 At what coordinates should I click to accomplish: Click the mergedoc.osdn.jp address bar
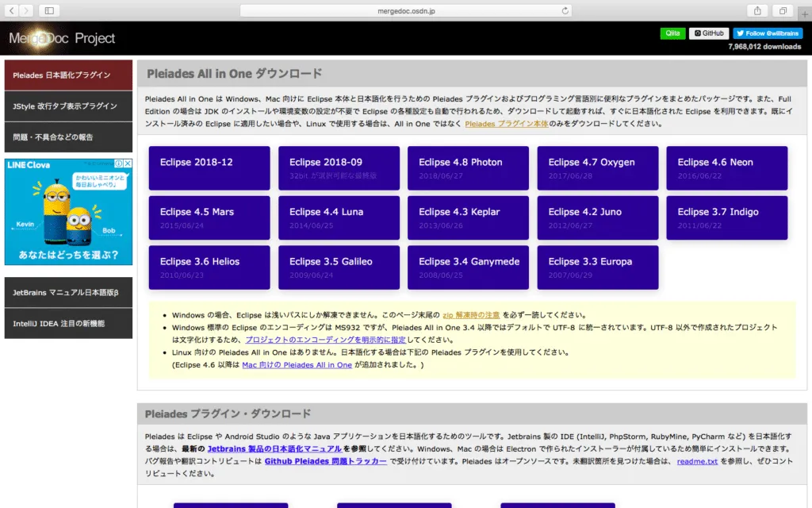click(406, 10)
